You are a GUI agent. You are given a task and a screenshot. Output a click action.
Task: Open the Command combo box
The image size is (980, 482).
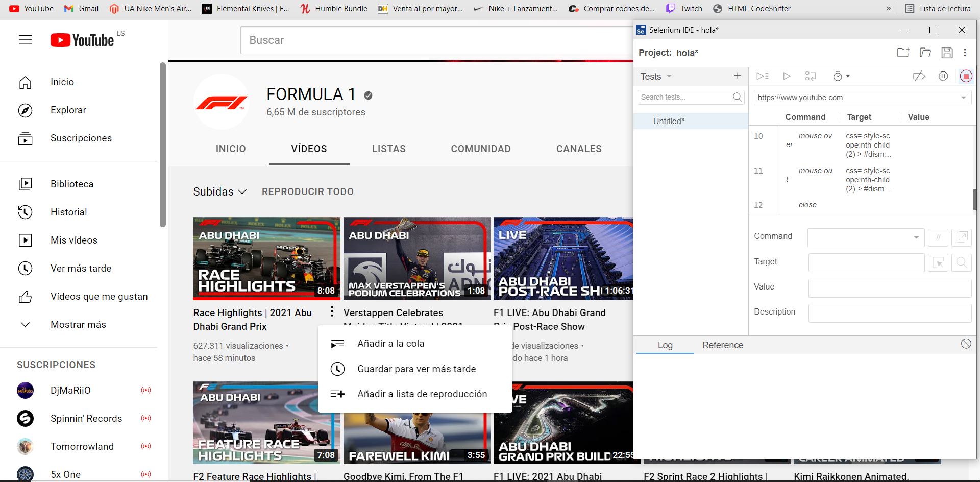(866, 237)
